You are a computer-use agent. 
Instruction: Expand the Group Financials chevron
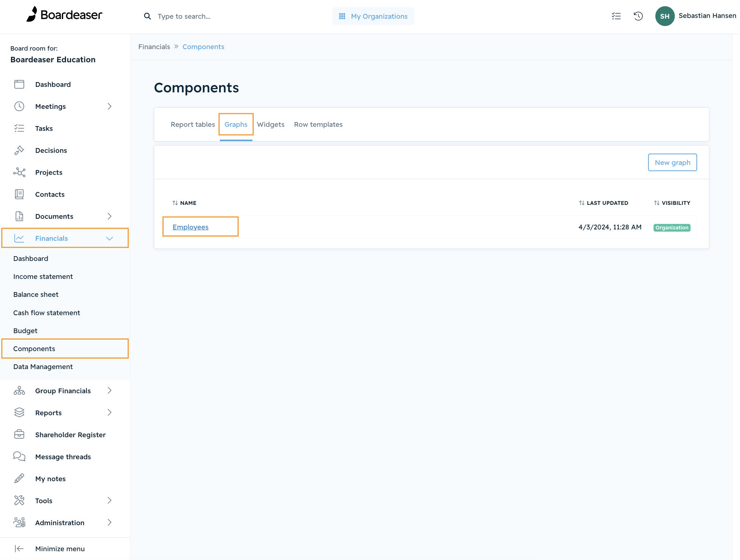tap(110, 391)
